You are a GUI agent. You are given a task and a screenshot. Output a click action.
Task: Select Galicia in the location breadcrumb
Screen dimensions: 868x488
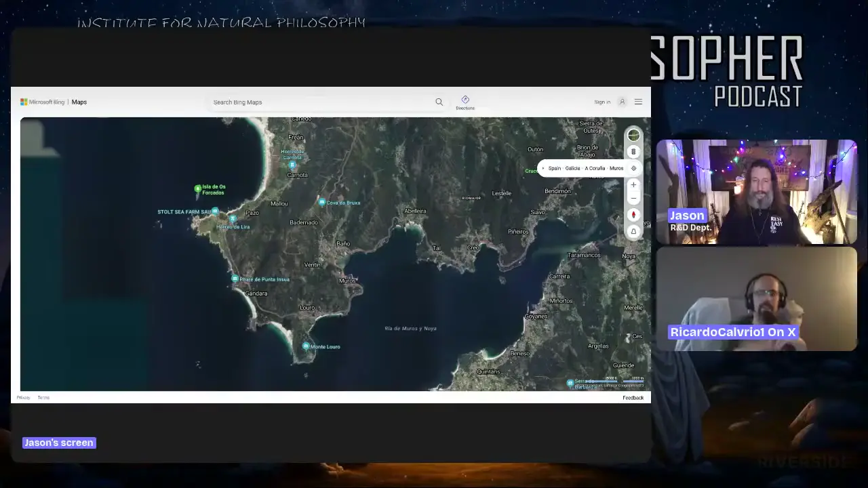(x=573, y=168)
